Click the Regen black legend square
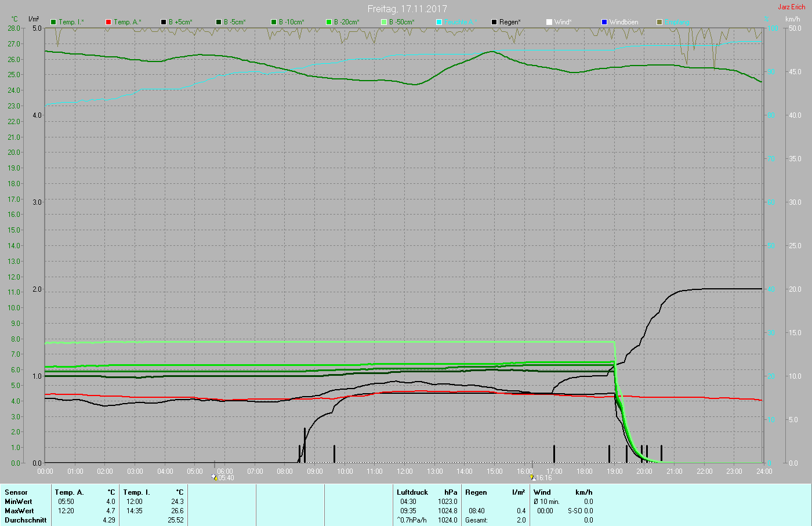 point(494,22)
